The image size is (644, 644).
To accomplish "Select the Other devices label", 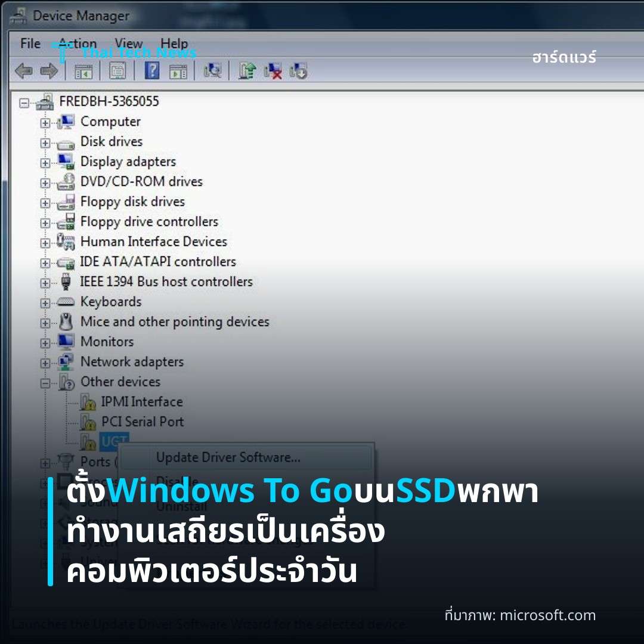I will [x=120, y=382].
